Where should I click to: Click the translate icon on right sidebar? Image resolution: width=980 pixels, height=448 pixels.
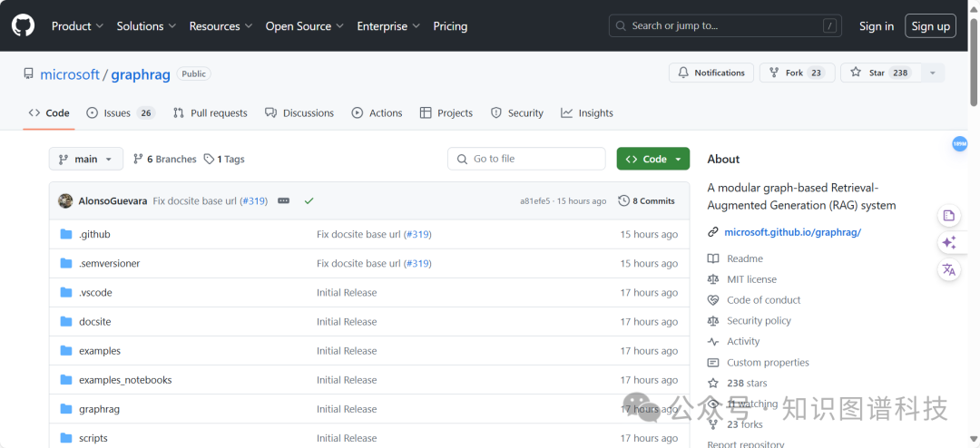[948, 269]
